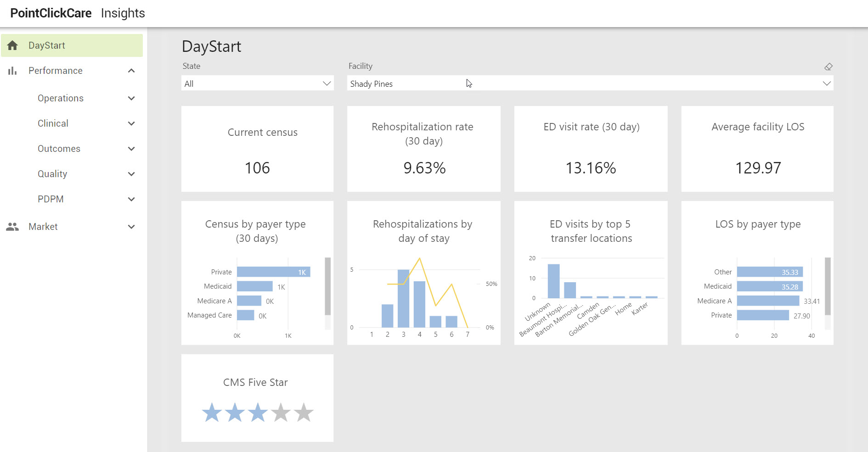Click the DayStart home icon
The width and height of the screenshot is (868, 452).
tap(12, 45)
